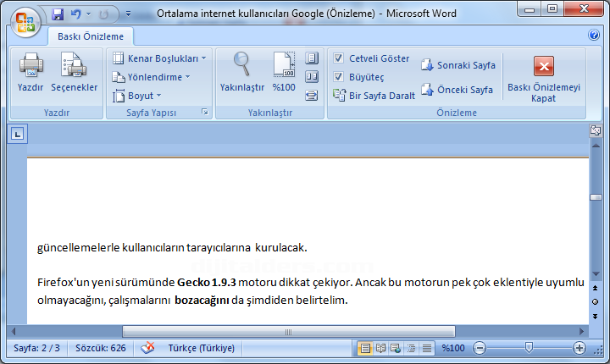Click the %100 zoom level in status bar
The image size is (610, 364).
tap(453, 348)
